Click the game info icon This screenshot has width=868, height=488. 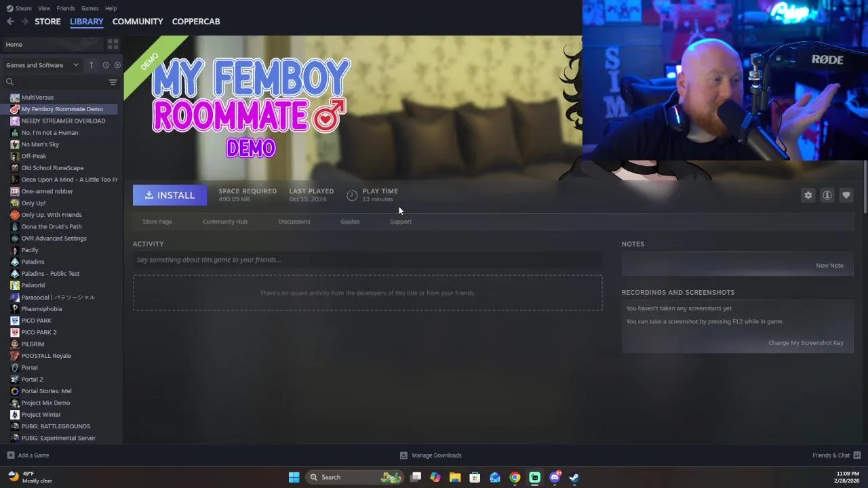[827, 195]
